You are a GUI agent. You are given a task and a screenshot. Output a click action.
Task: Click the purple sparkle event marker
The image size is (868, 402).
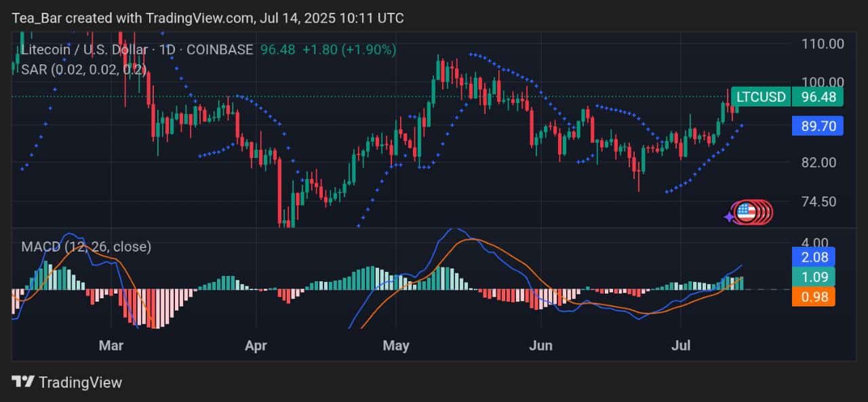click(729, 217)
